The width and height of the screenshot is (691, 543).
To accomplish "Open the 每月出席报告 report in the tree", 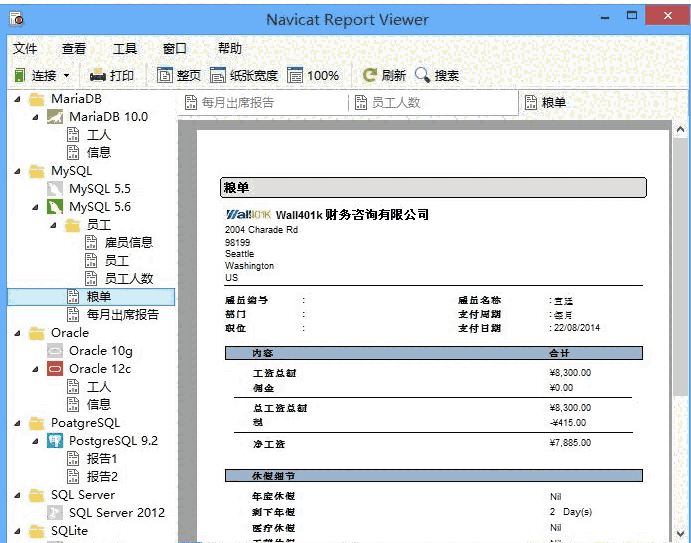I will point(122,315).
